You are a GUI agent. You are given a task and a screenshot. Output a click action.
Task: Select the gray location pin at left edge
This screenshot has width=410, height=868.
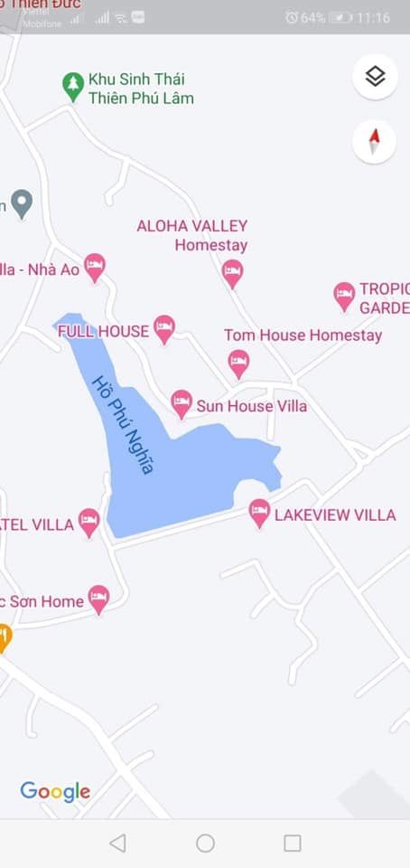pos(22,203)
